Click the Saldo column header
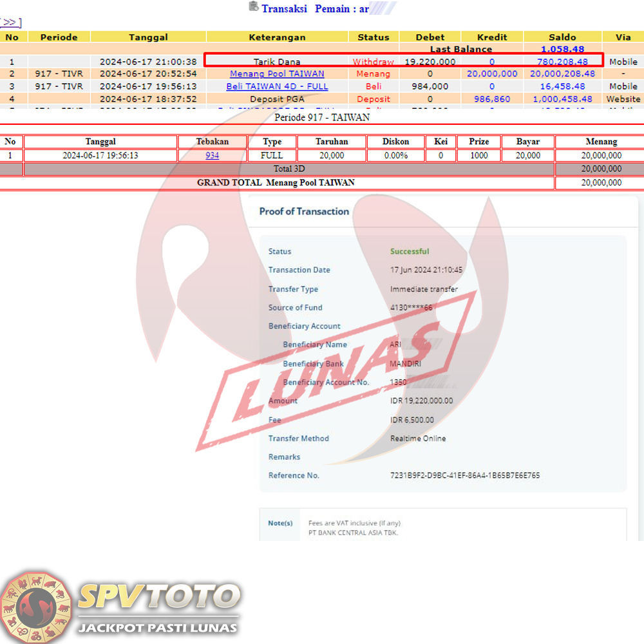 (x=562, y=37)
